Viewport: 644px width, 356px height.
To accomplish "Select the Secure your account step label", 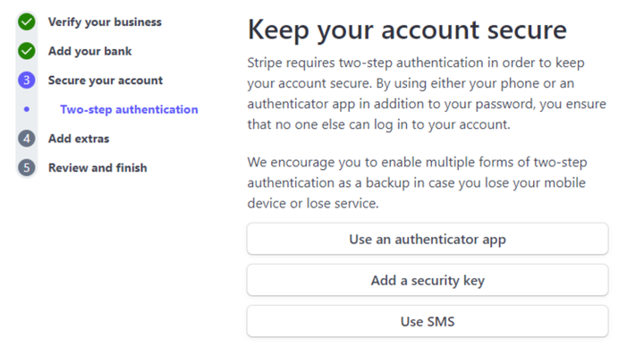I will (x=106, y=81).
